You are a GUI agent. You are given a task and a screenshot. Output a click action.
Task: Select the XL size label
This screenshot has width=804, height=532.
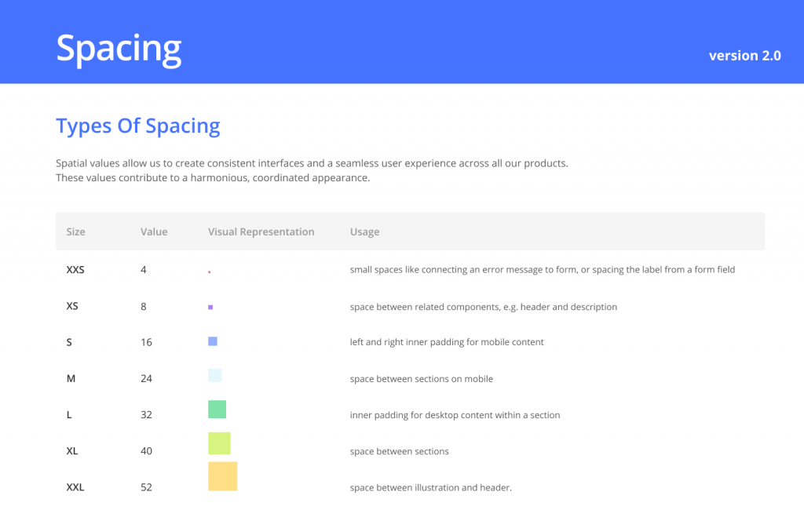click(x=71, y=451)
